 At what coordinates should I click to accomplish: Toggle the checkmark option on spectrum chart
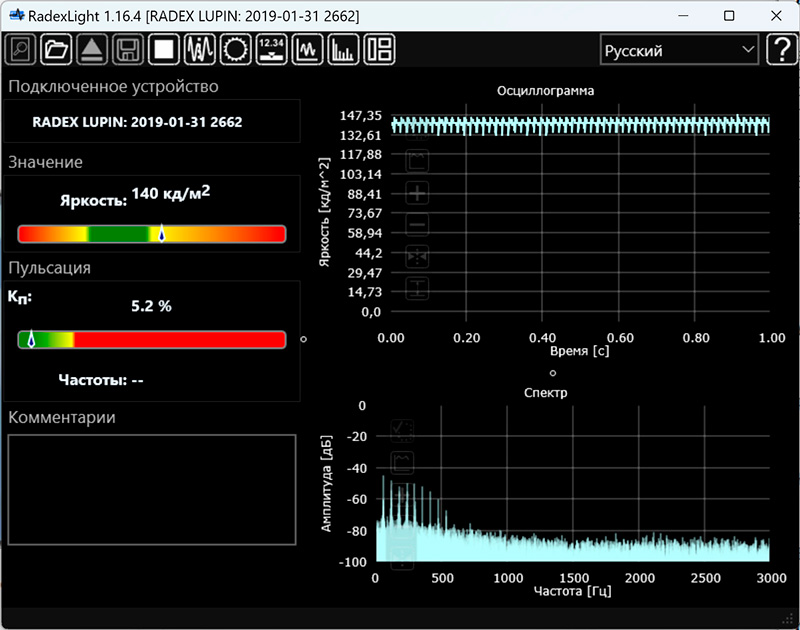click(x=404, y=430)
